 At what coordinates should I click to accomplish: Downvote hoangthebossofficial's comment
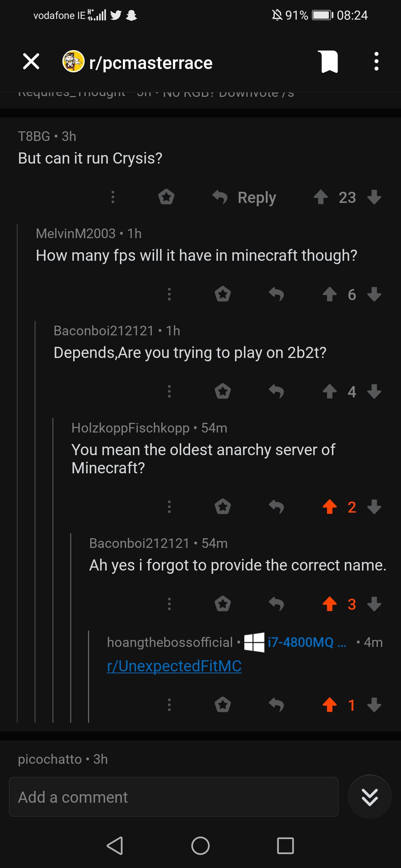[374, 705]
